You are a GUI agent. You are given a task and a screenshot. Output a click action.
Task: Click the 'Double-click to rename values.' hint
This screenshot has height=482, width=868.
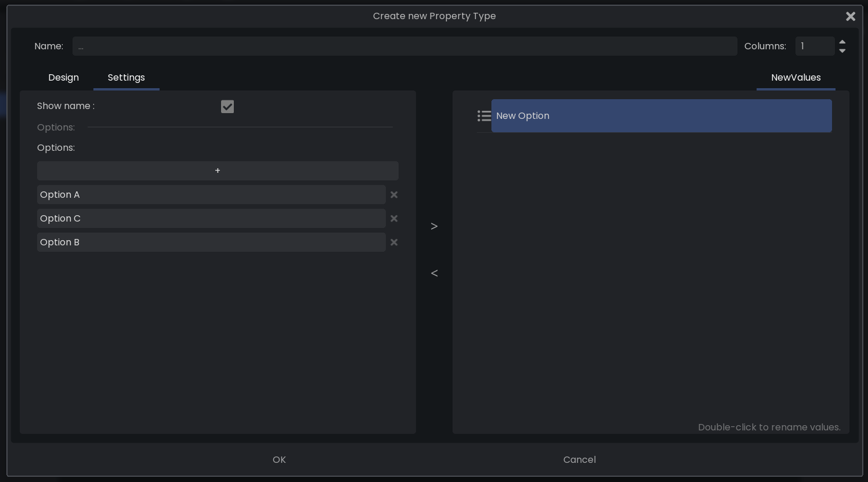click(769, 427)
